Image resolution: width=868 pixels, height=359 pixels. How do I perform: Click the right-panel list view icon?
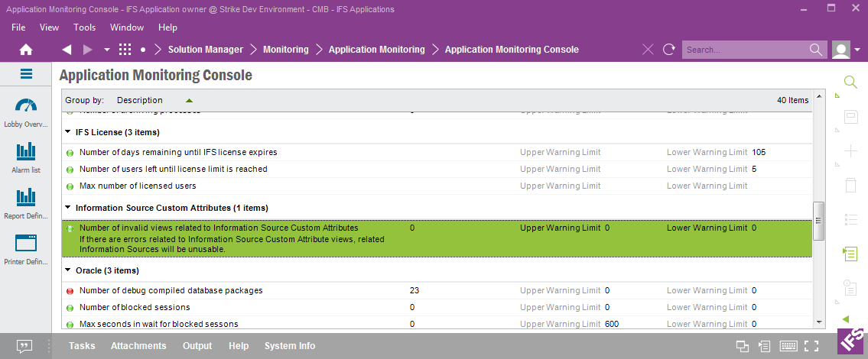[850, 220]
